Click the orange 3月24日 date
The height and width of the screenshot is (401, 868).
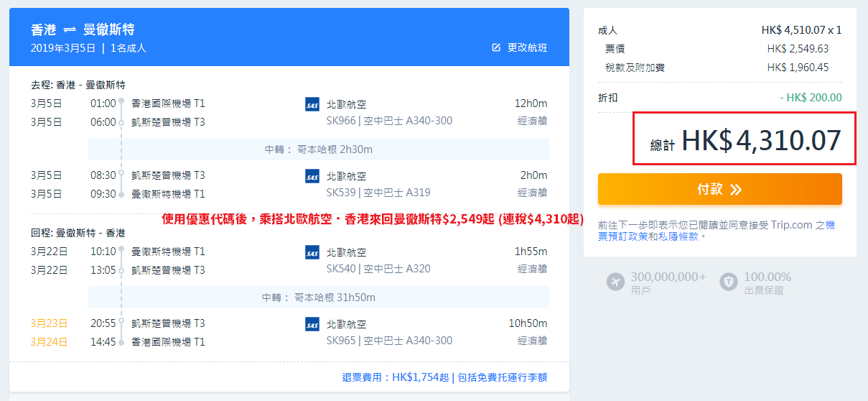(x=49, y=342)
